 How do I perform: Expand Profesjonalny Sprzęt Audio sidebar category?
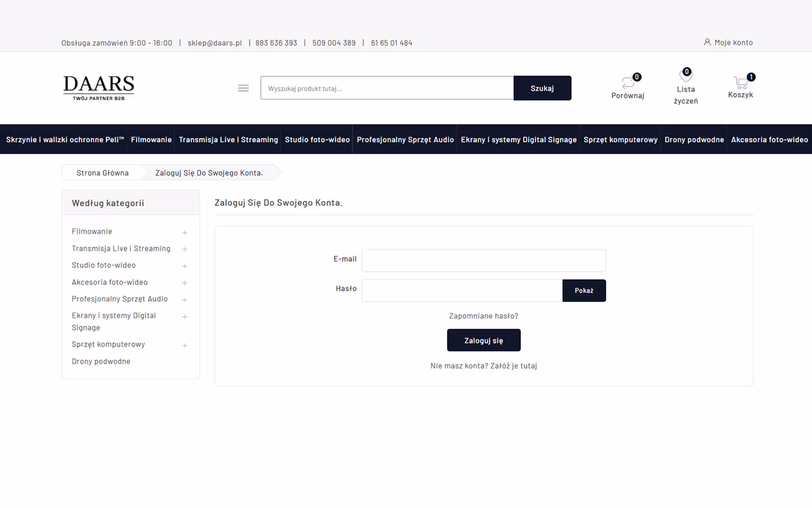click(x=185, y=300)
